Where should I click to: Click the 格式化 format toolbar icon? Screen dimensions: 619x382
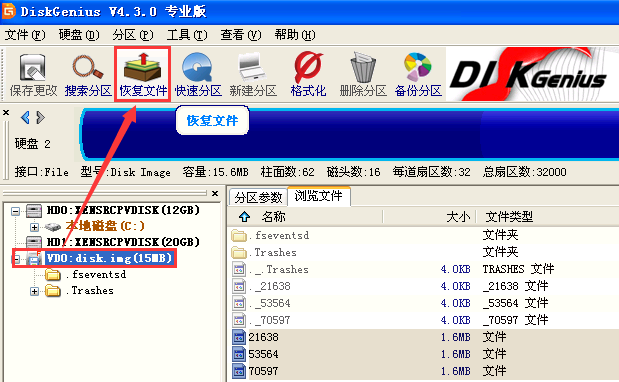(x=308, y=67)
